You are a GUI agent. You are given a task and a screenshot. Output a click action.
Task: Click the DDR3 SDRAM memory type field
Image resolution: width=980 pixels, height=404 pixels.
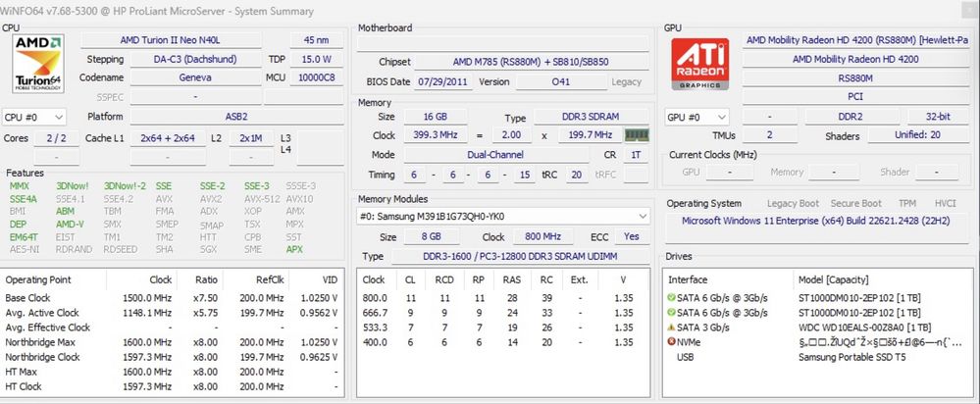(x=591, y=118)
